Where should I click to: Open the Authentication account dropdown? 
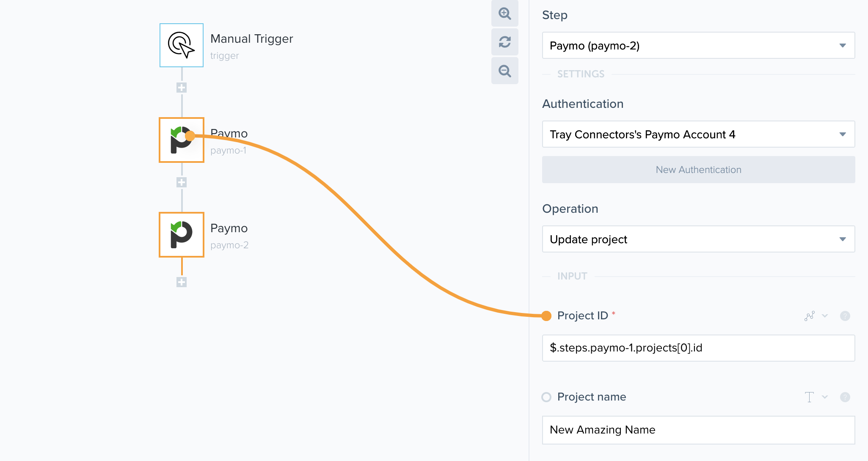pyautogui.click(x=699, y=134)
